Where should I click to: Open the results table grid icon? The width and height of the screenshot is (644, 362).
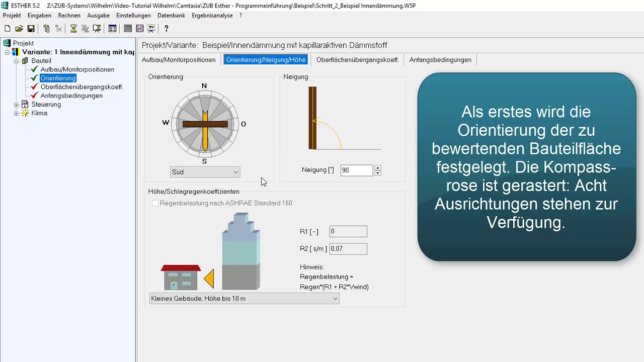pyautogui.click(x=128, y=29)
